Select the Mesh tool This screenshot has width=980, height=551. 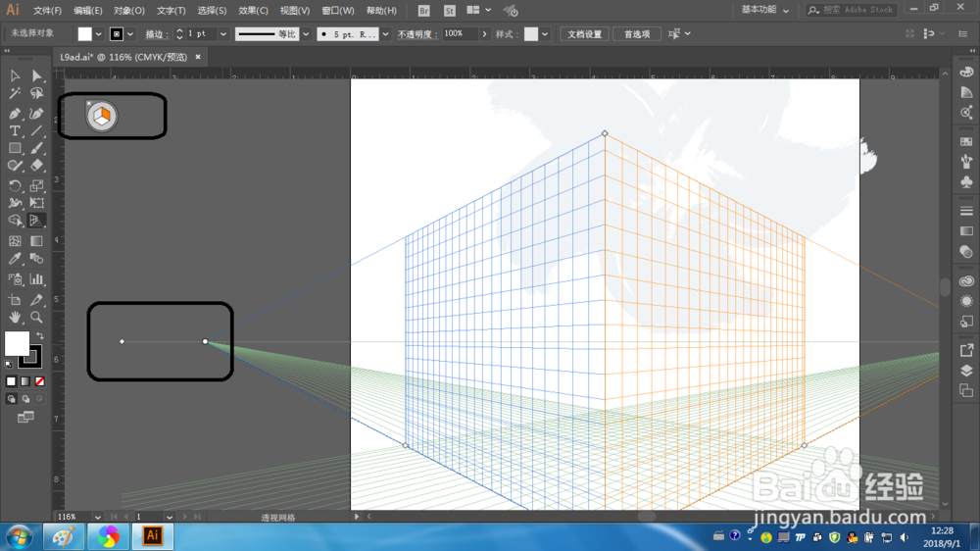(15, 241)
